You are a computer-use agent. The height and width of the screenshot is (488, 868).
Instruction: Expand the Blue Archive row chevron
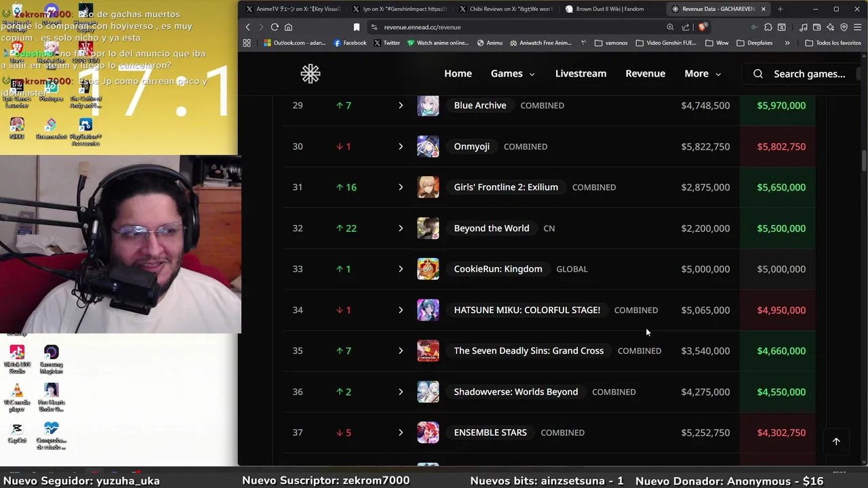click(401, 105)
